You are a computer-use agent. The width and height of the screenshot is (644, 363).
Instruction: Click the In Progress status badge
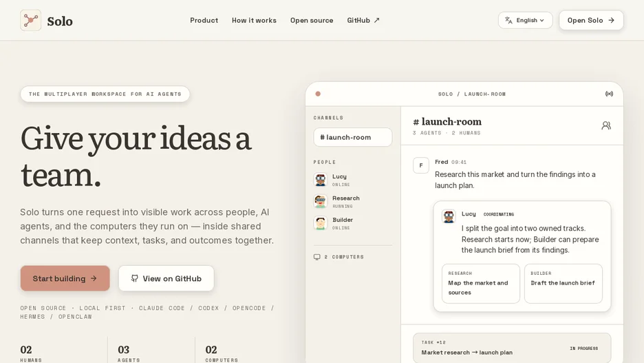tap(583, 349)
